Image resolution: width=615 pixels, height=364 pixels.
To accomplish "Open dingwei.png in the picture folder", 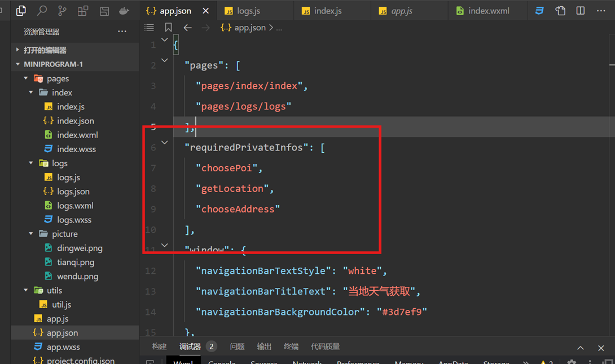I will (x=80, y=248).
